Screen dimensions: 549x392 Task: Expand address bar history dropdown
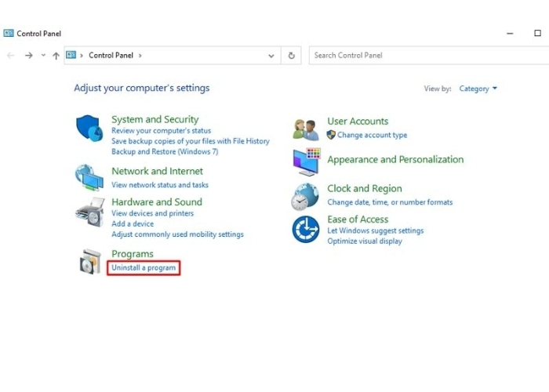pos(271,56)
